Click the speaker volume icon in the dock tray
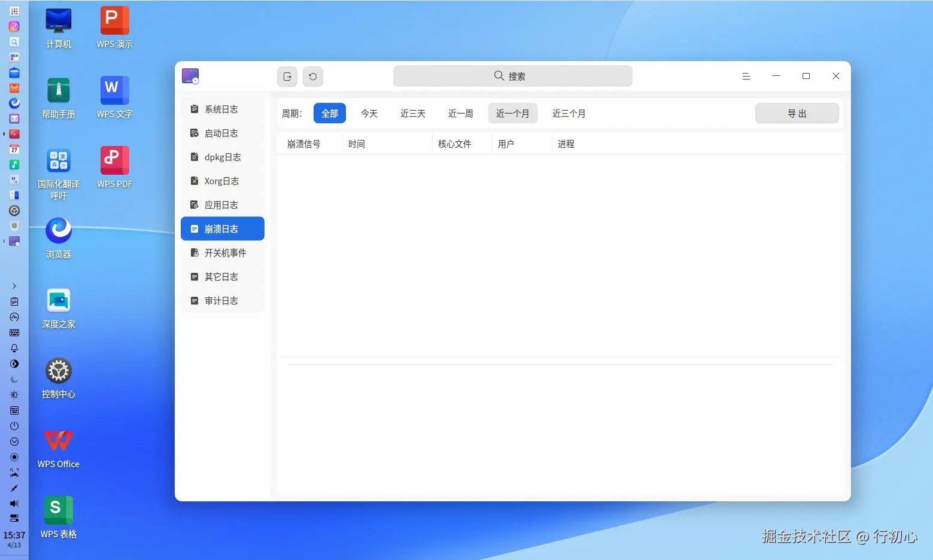 click(14, 504)
